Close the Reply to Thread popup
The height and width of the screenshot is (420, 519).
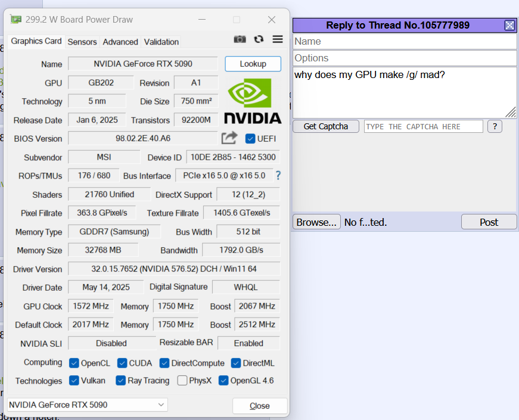509,25
